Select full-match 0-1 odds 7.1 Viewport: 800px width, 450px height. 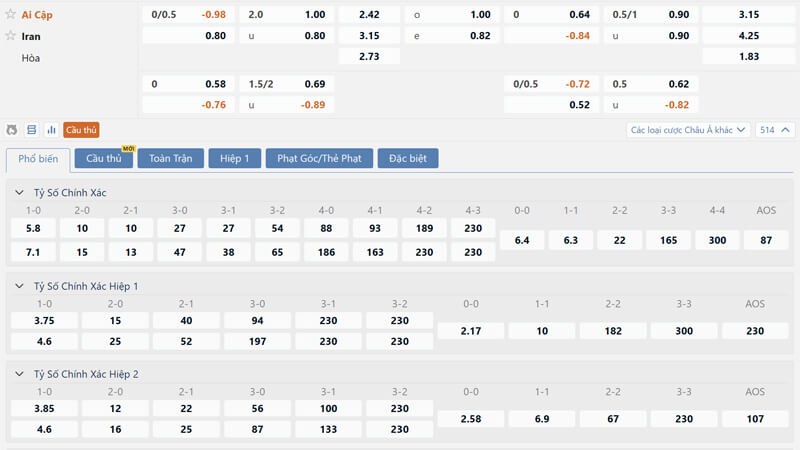pos(33,252)
